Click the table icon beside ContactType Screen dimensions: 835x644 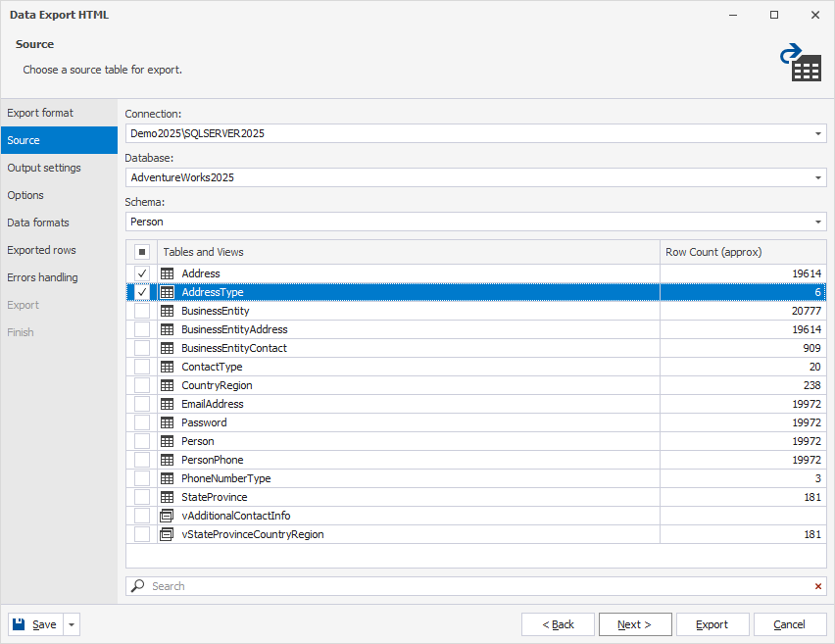click(168, 367)
